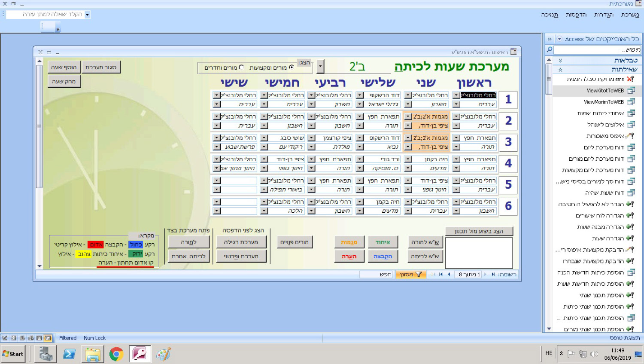Viewport: 644px width, 364px height.
Task: Click the מחק שעה button
Action: tap(64, 81)
